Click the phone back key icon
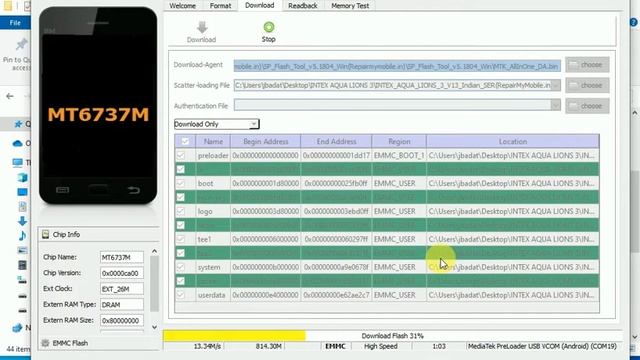 133,190
